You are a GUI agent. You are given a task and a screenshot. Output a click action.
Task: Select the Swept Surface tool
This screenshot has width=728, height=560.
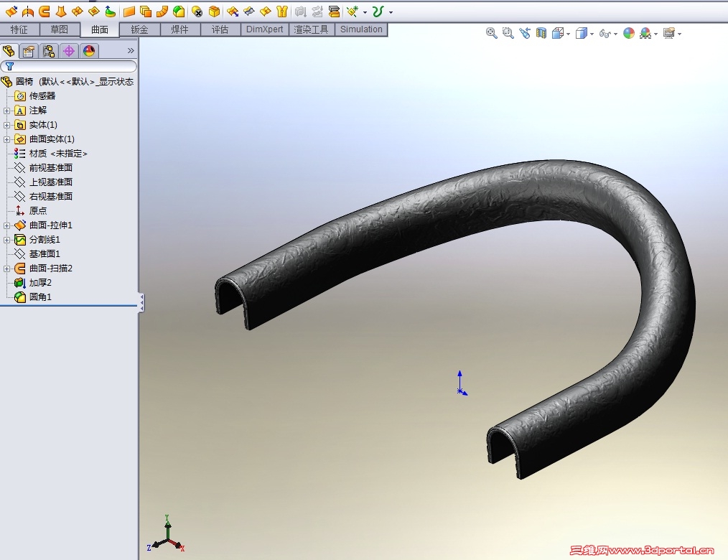coord(45,11)
